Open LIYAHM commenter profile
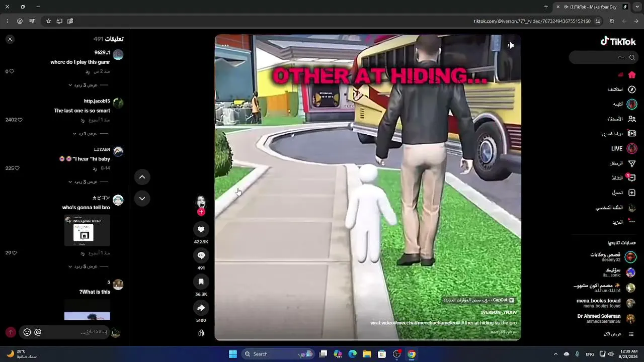Image resolution: width=644 pixels, height=362 pixels. click(x=118, y=151)
